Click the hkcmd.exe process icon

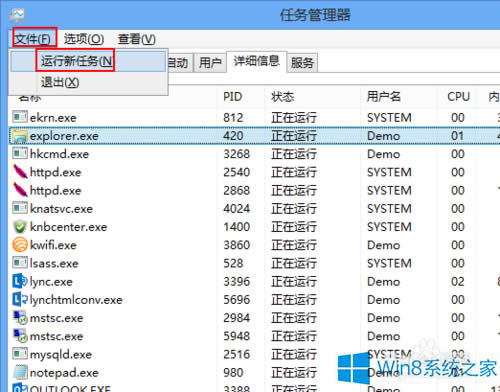tap(20, 154)
